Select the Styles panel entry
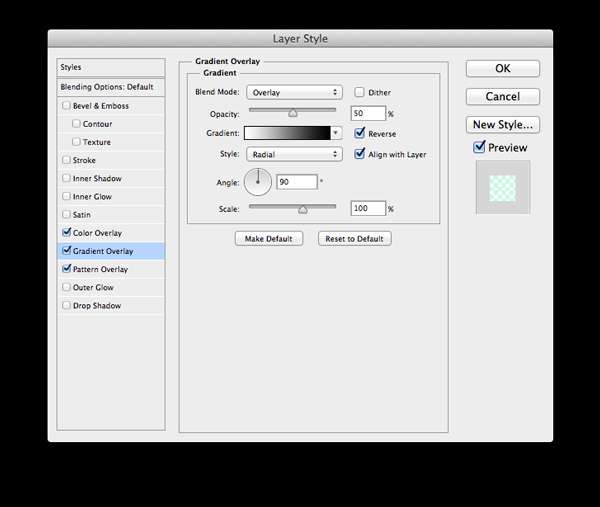This screenshot has height=507, width=600. coord(111,67)
